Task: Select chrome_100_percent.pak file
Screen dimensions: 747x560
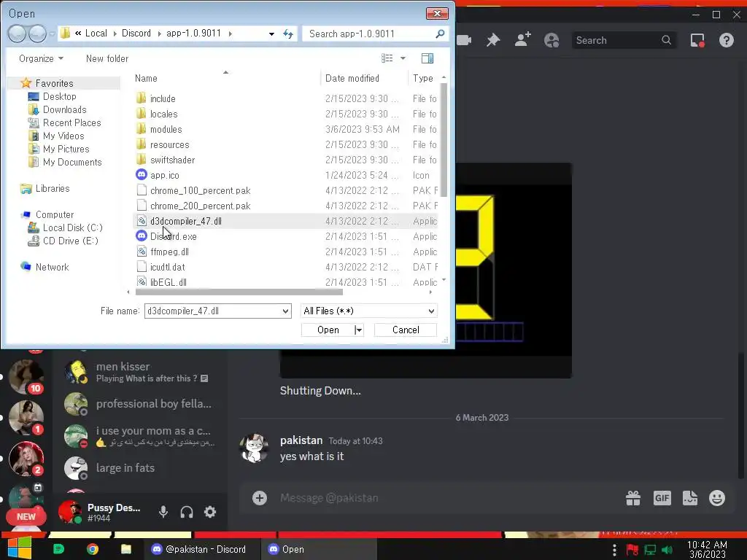Action: (286, 190)
